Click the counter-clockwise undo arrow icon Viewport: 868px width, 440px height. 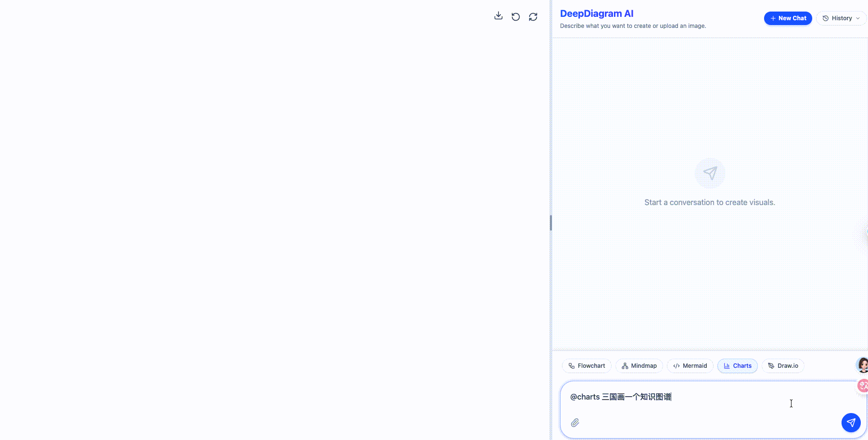[516, 17]
